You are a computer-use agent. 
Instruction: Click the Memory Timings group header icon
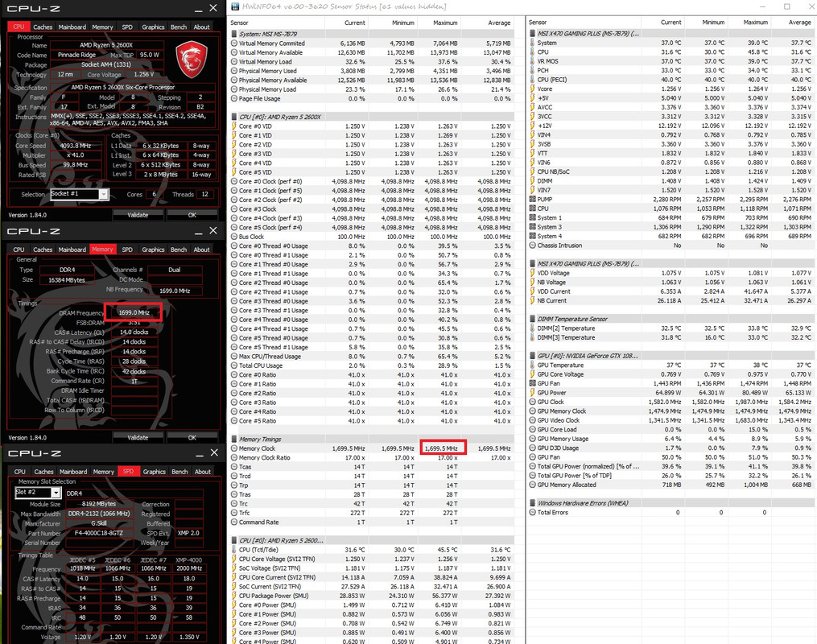pos(234,440)
